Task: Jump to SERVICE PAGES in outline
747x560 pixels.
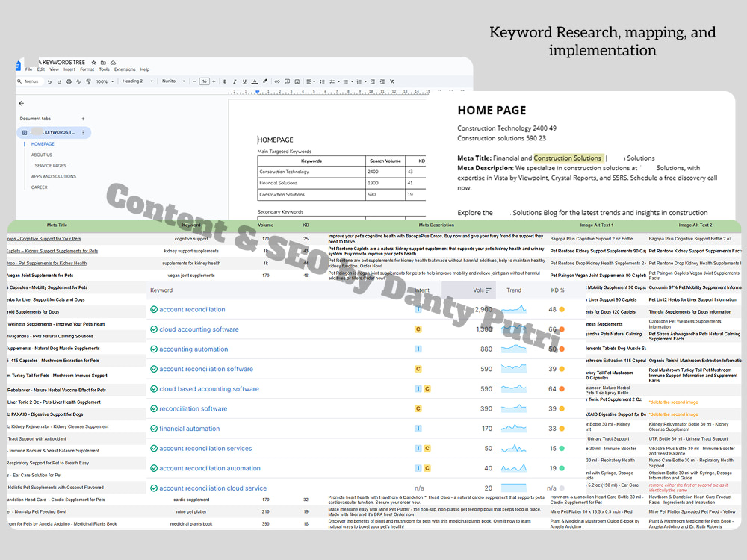Action: tap(51, 166)
